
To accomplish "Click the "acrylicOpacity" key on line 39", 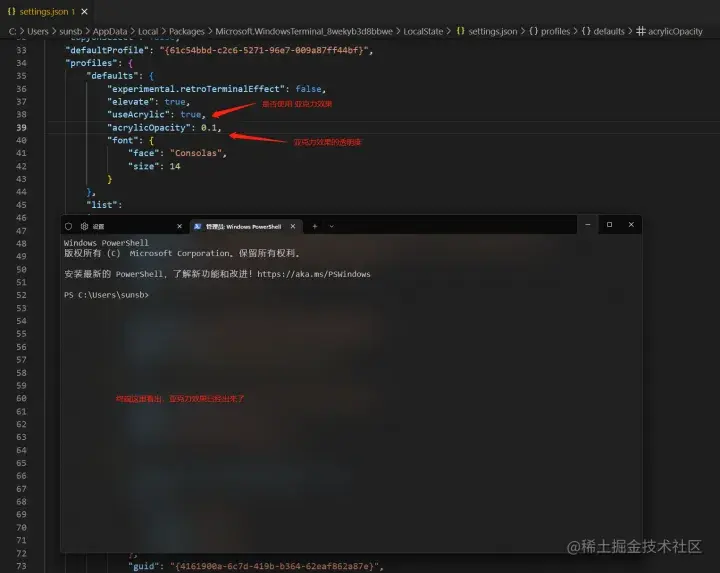I will pos(149,128).
